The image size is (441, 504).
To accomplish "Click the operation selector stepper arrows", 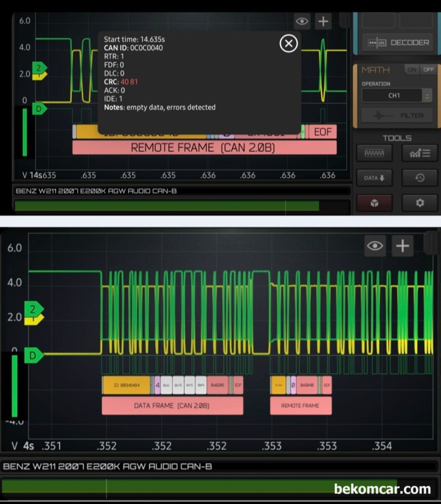I will coord(428,95).
